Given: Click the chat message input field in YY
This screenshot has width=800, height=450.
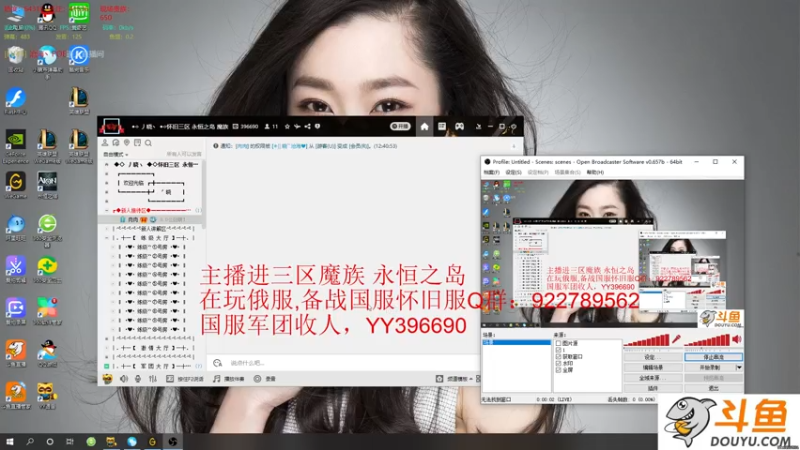Looking at the screenshot, I should pos(352,363).
